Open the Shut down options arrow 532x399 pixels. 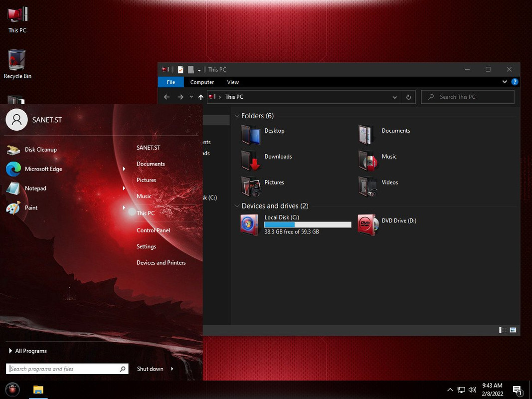pos(173,369)
